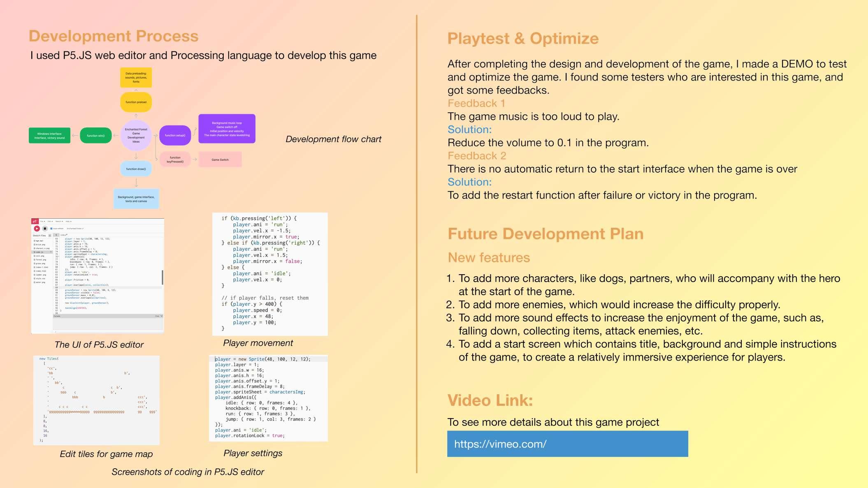Open the Help menu dropdown

[x=69, y=221]
